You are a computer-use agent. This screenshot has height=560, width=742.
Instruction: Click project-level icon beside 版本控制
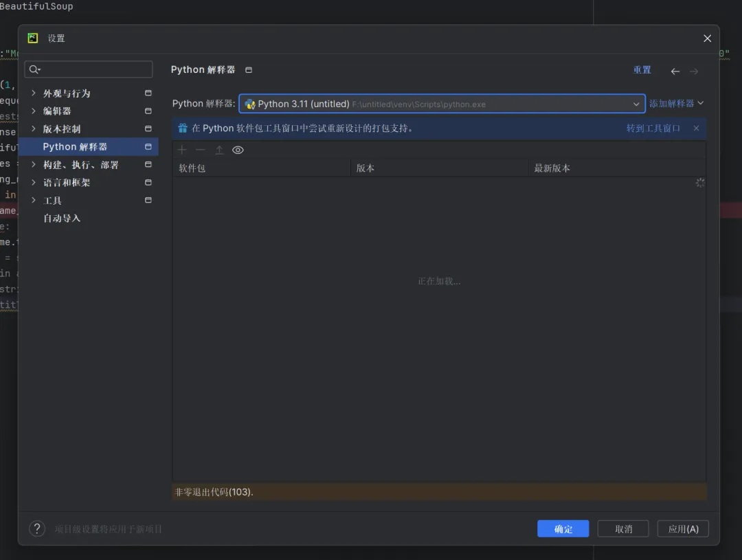click(x=148, y=128)
